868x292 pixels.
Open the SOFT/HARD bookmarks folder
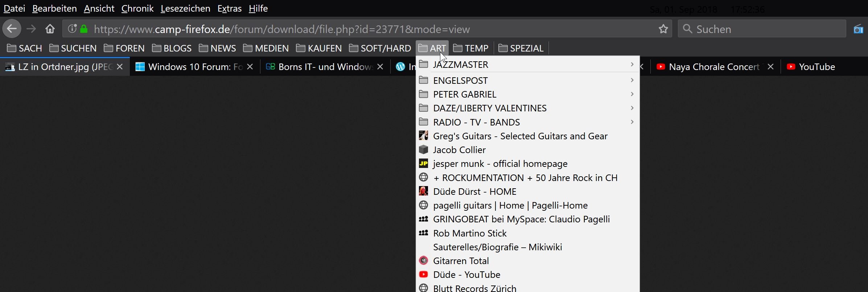pos(380,48)
